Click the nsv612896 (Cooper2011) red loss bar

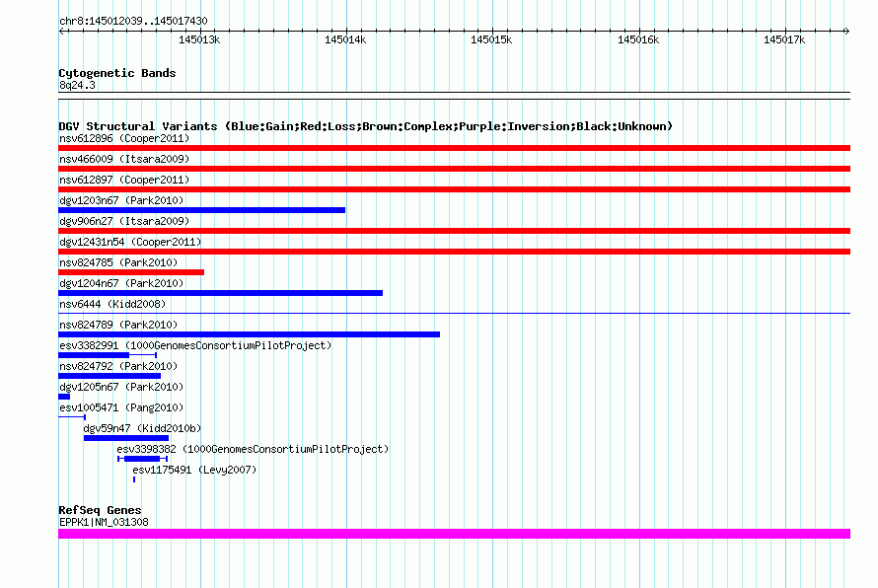point(454,148)
